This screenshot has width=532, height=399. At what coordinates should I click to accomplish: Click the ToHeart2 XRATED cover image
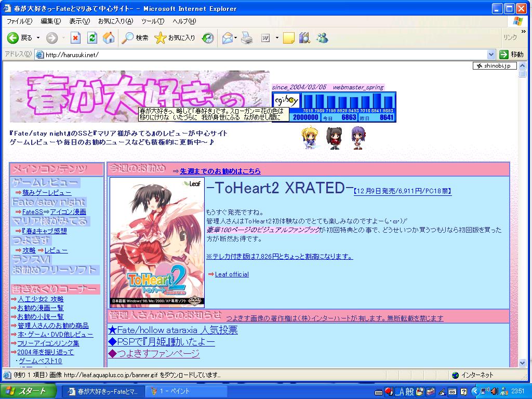tap(157, 243)
